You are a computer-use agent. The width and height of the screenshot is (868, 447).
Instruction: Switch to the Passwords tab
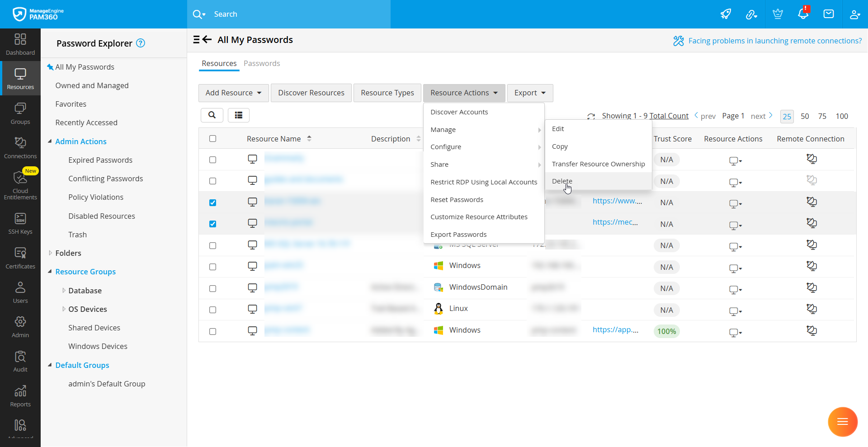tap(262, 64)
